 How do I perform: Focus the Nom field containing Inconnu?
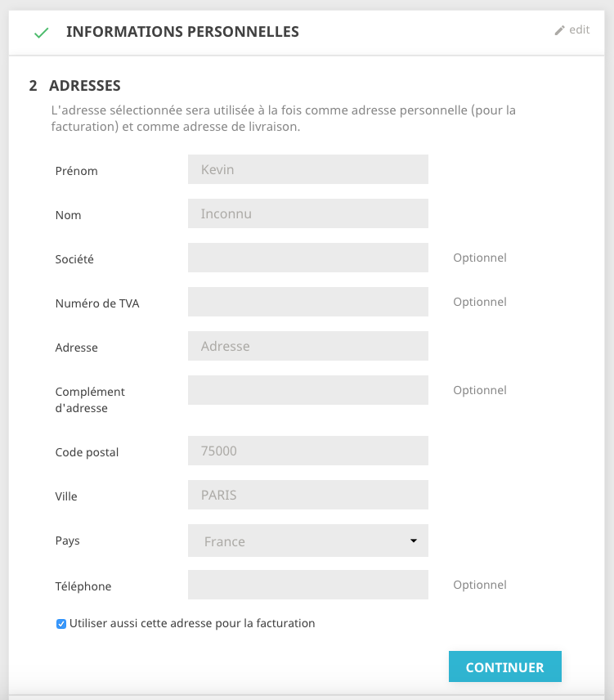(x=308, y=213)
